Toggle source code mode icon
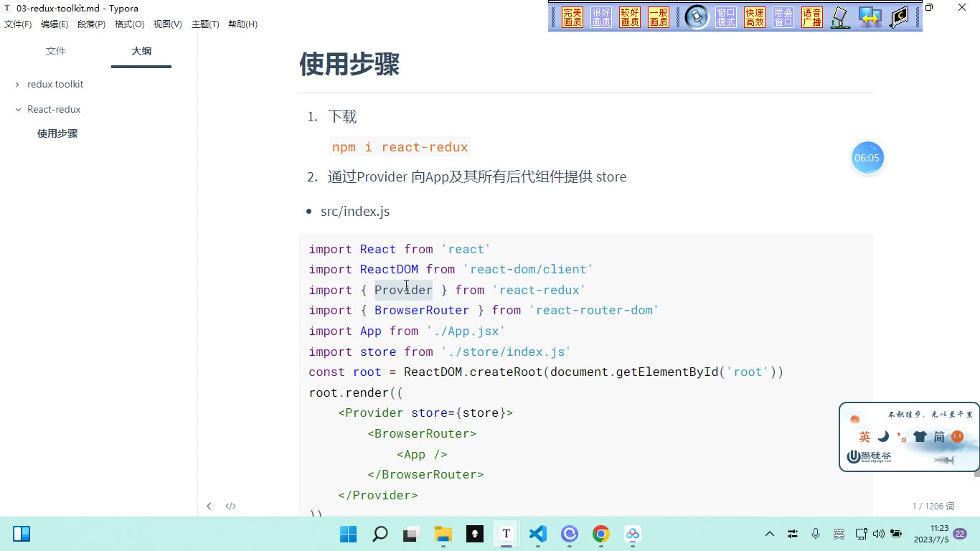Image resolution: width=980 pixels, height=551 pixels. pos(230,507)
